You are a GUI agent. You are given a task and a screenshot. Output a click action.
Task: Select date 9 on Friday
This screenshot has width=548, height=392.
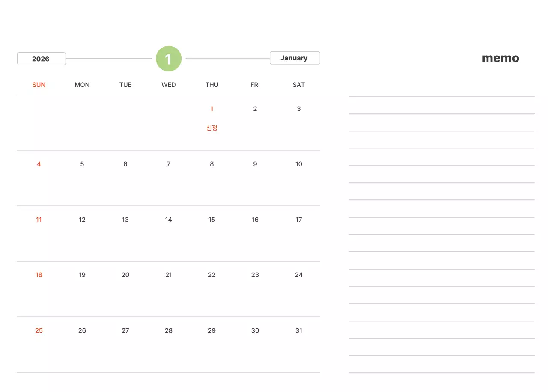coord(255,164)
